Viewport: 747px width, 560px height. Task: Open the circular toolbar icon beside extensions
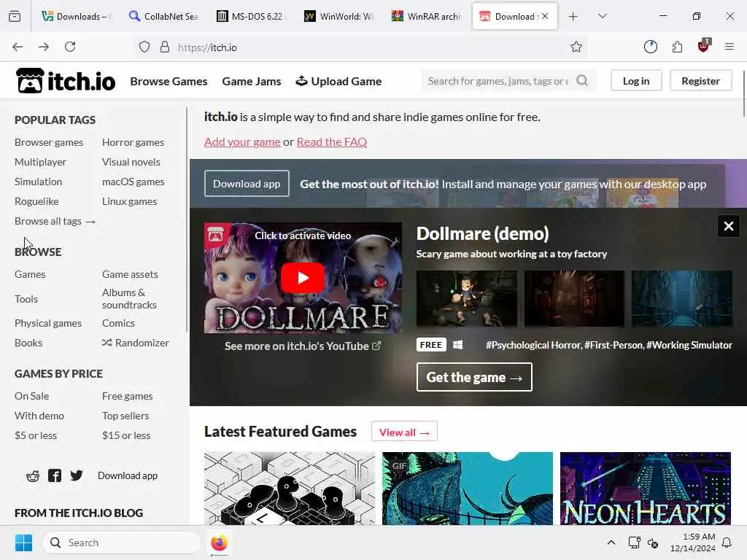pyautogui.click(x=650, y=47)
